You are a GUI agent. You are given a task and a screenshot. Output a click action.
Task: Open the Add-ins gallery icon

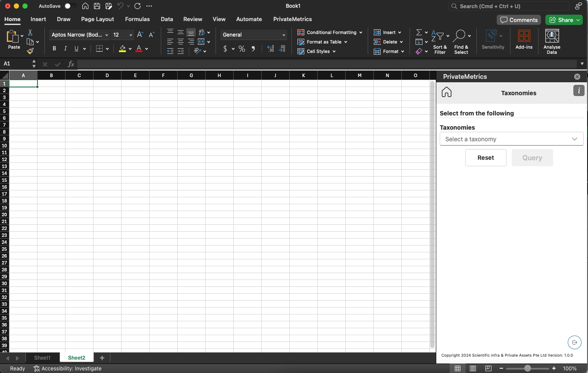tap(524, 37)
